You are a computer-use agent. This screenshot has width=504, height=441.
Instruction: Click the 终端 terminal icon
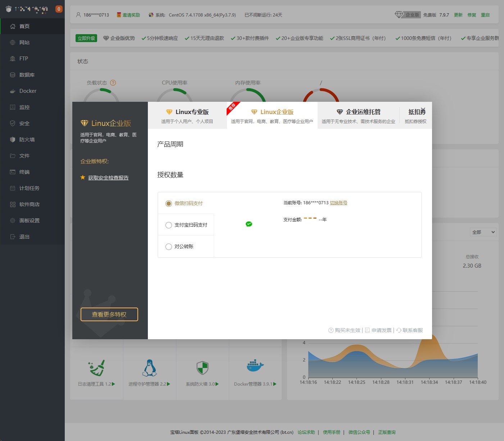(x=13, y=172)
